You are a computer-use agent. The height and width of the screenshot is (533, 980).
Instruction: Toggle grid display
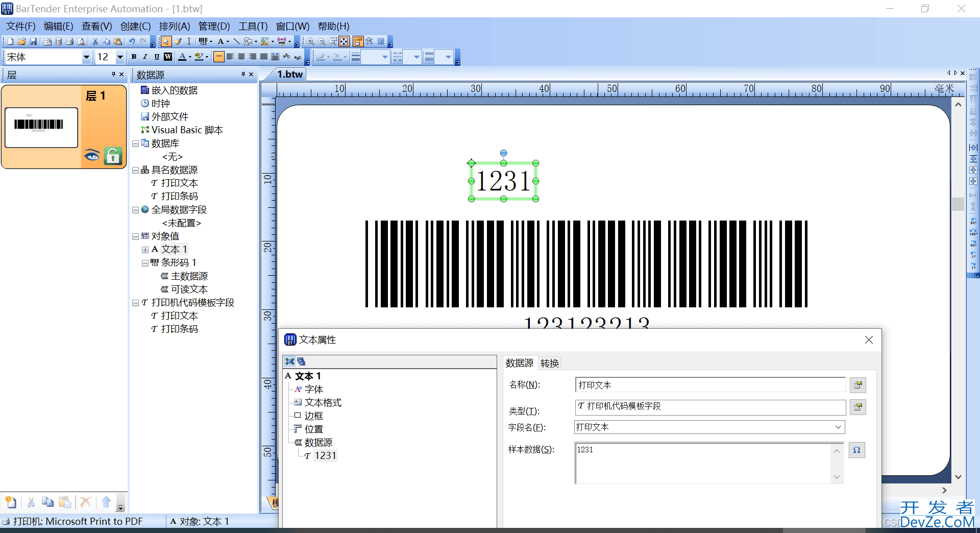(x=380, y=41)
